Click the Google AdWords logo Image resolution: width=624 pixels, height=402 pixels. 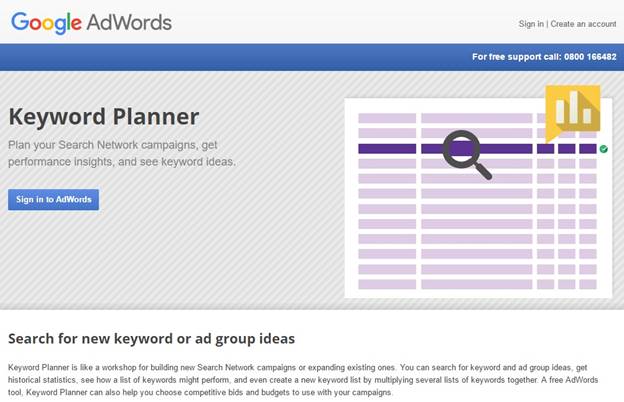point(91,23)
